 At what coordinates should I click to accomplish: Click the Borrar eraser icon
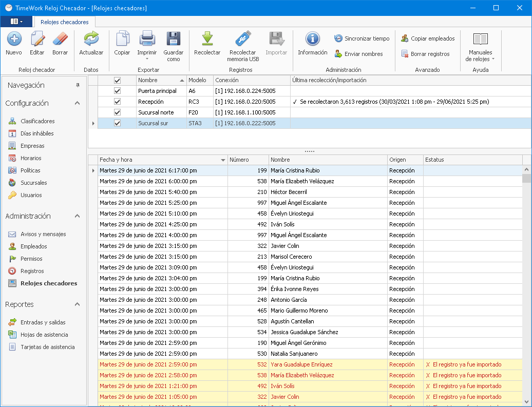point(60,39)
